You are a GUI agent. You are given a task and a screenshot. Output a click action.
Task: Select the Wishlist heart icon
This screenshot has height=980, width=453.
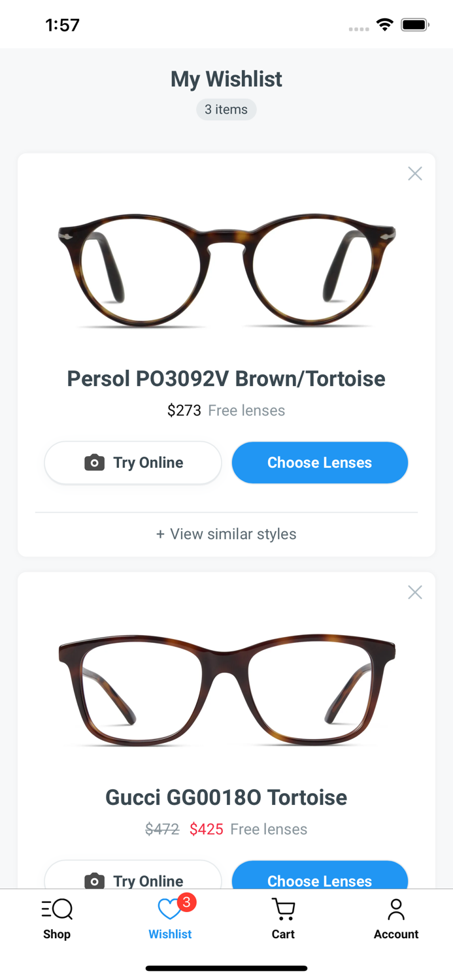pos(167,909)
